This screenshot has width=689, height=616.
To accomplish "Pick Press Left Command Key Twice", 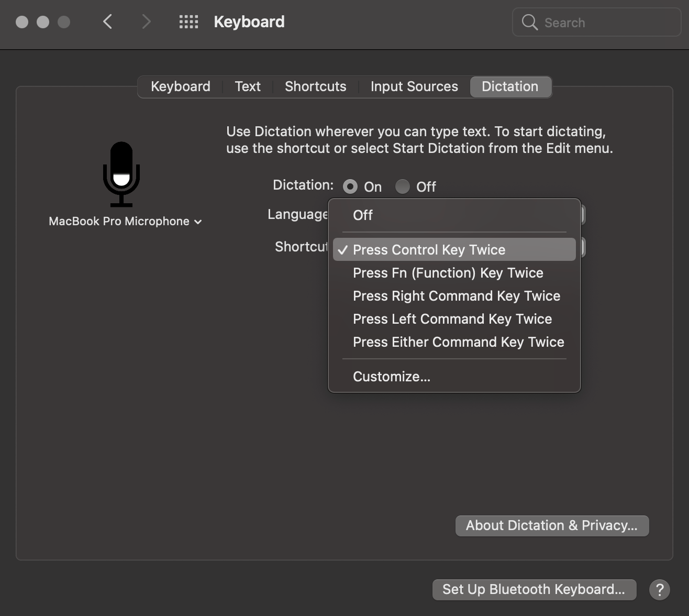I will (x=452, y=319).
